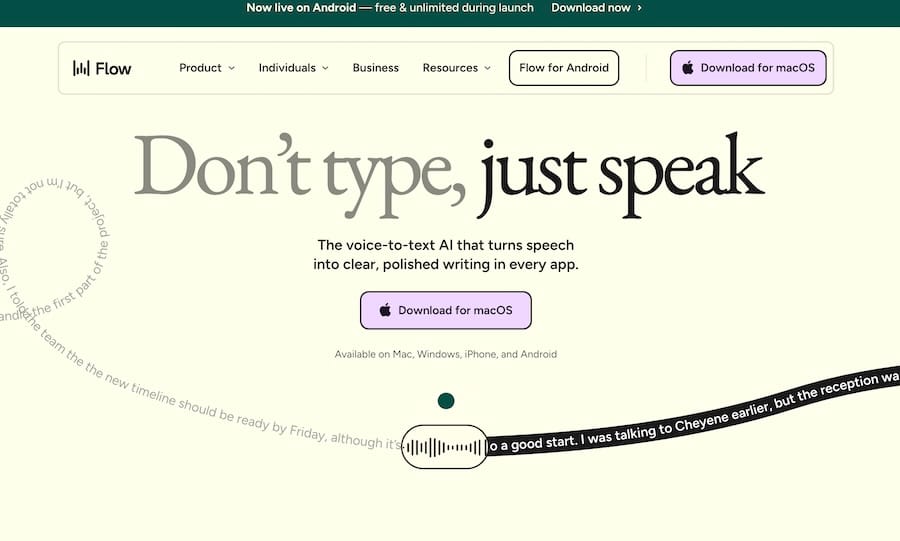
Task: Click the hero Download for macOS button
Action: [445, 310]
